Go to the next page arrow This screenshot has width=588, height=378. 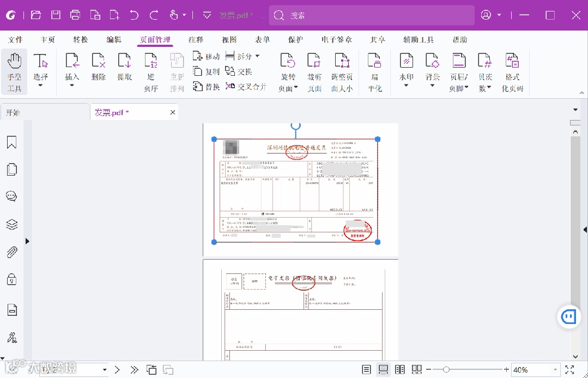pyautogui.click(x=117, y=370)
